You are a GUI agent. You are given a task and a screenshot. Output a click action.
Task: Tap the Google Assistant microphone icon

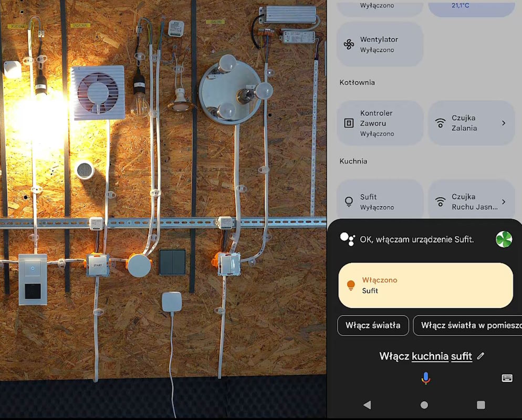425,378
